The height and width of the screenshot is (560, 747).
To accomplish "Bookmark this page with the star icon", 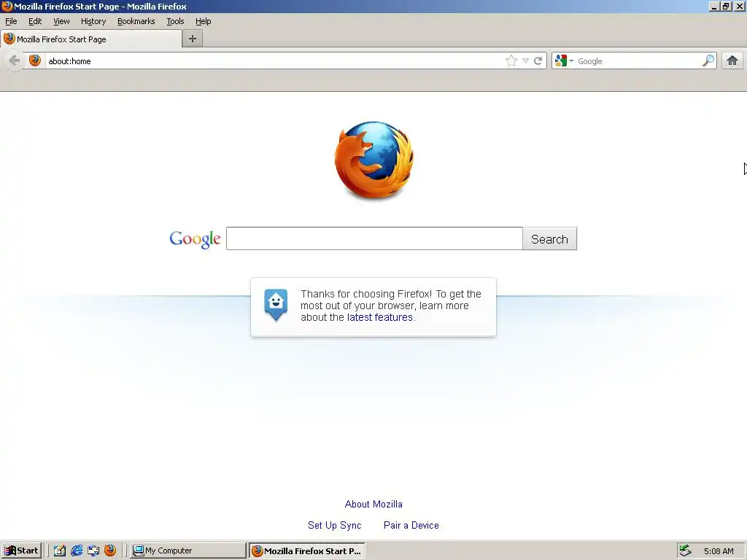I will (x=511, y=61).
